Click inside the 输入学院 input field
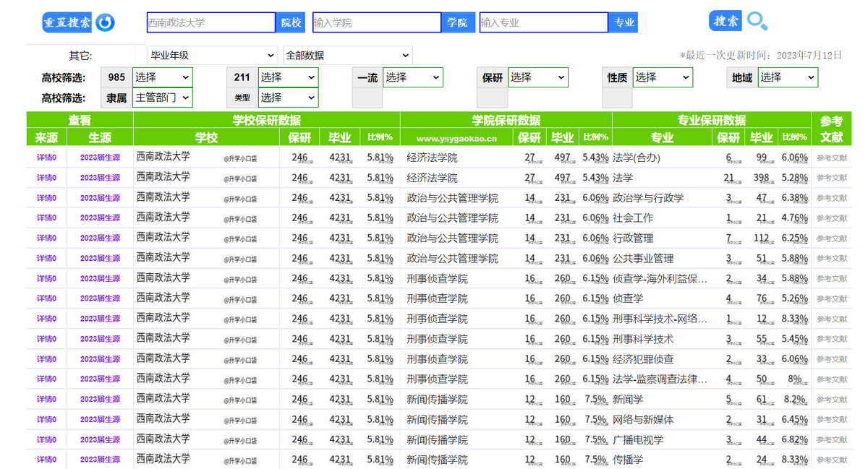Image resolution: width=868 pixels, height=469 pixels. [x=376, y=22]
